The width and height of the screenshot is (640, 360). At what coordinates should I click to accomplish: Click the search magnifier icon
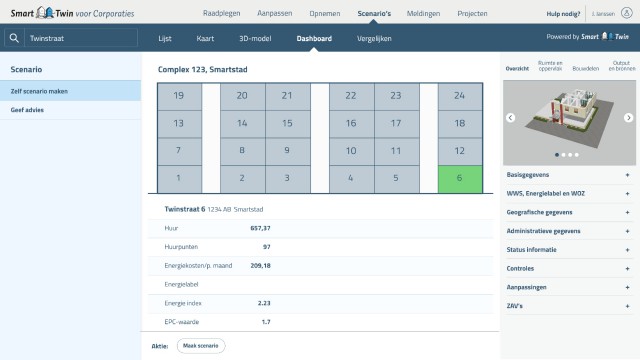click(14, 38)
